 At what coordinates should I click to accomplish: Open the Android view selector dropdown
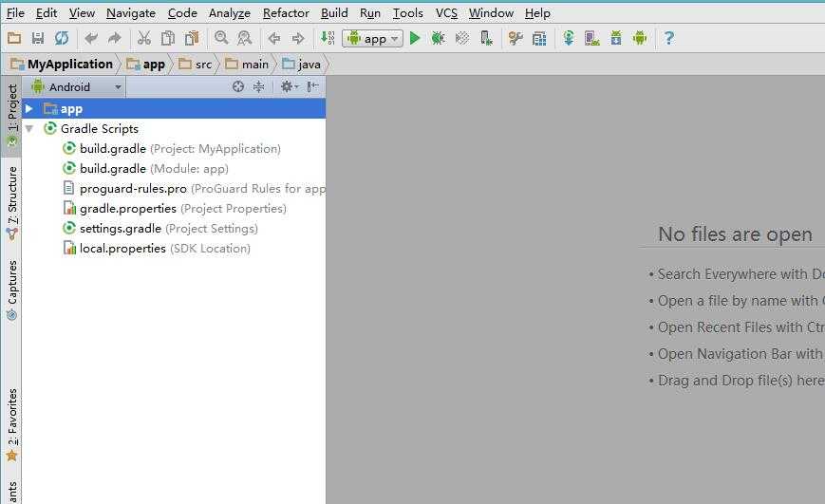click(76, 86)
